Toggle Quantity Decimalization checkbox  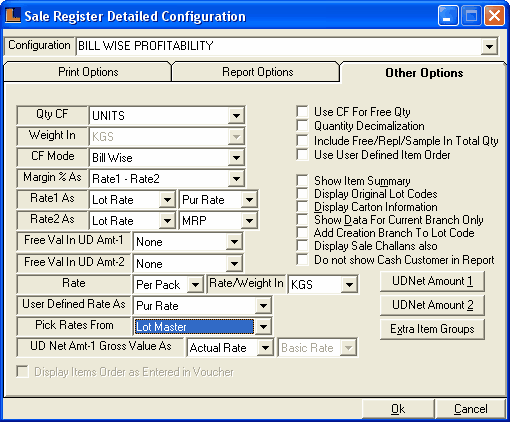[x=302, y=126]
